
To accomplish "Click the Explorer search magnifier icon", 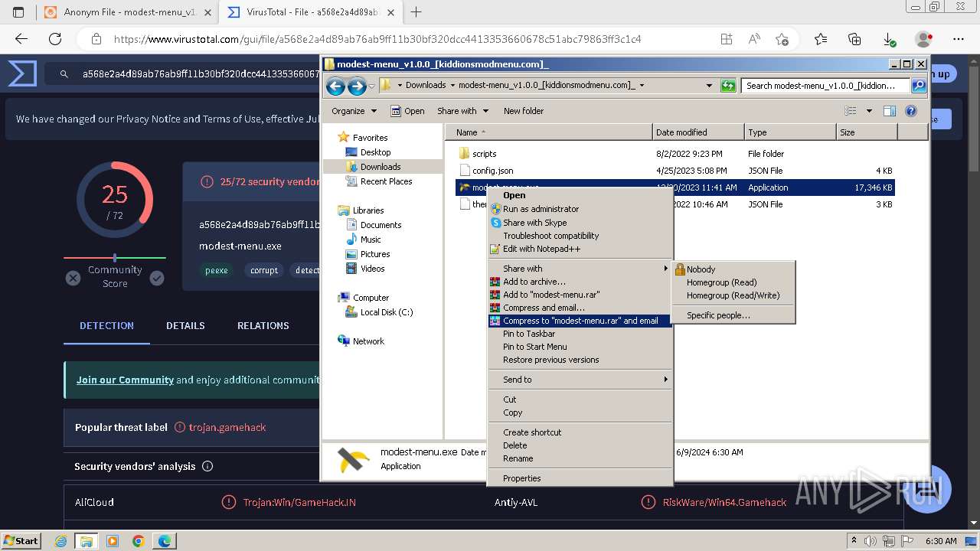I will point(919,86).
